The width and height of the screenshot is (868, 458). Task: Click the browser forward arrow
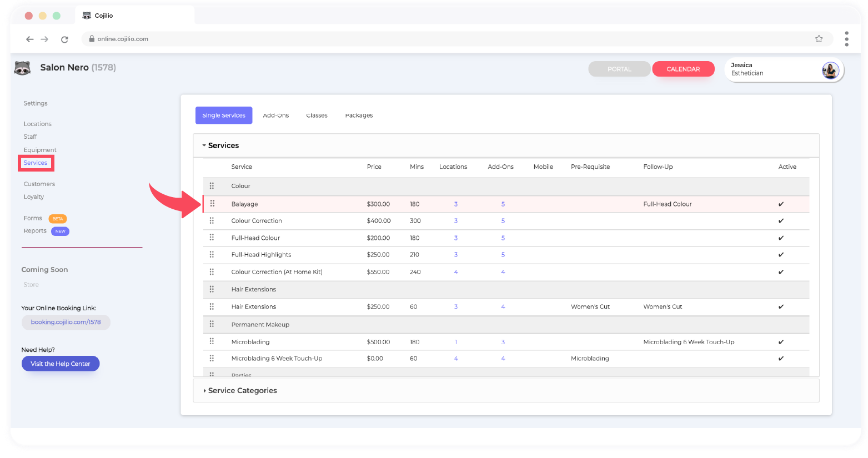44,39
